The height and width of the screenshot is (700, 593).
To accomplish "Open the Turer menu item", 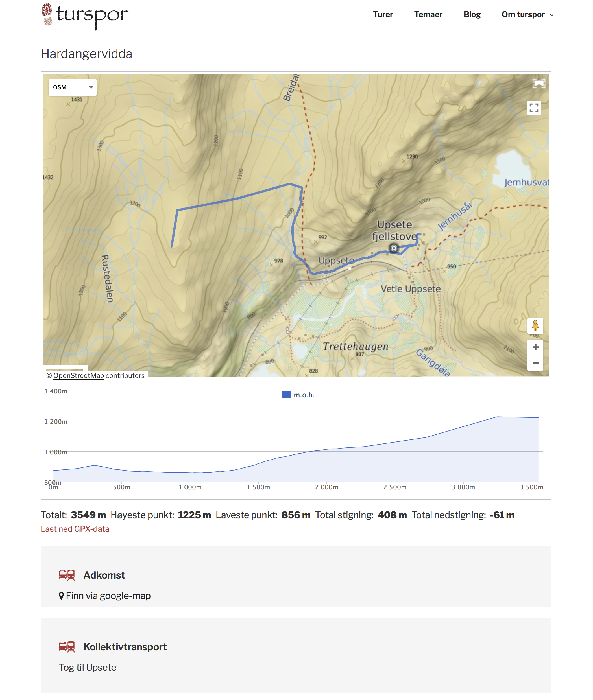I will click(x=383, y=14).
